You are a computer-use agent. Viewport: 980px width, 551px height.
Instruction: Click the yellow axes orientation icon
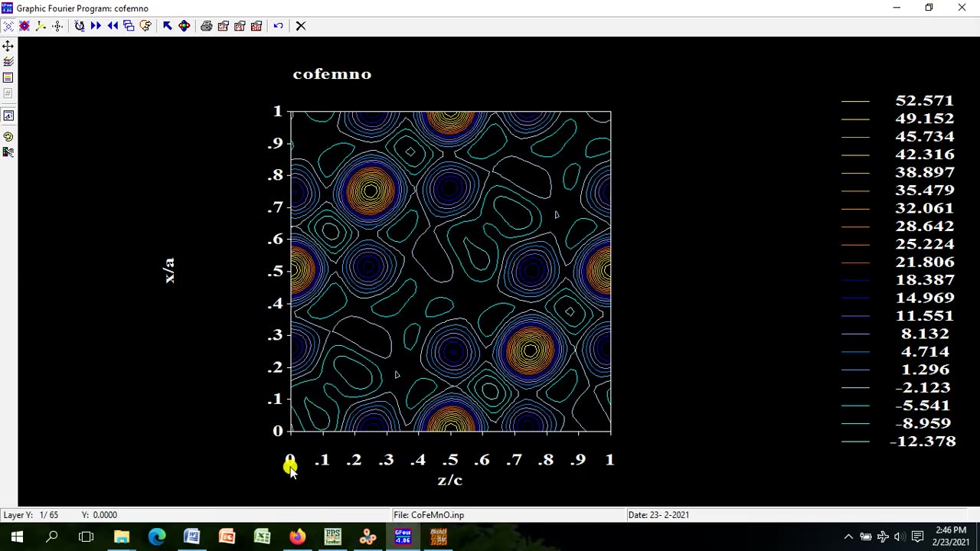click(x=41, y=26)
